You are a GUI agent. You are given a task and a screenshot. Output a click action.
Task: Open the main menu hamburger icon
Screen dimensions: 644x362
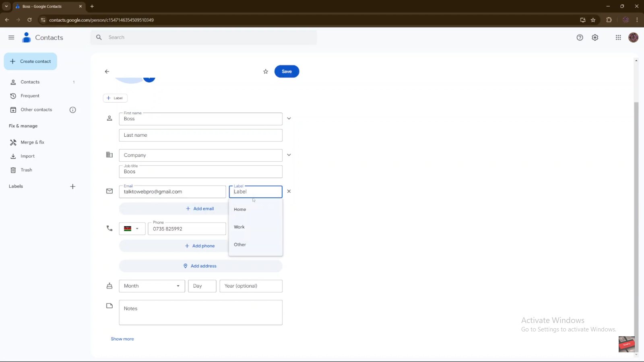pos(11,37)
